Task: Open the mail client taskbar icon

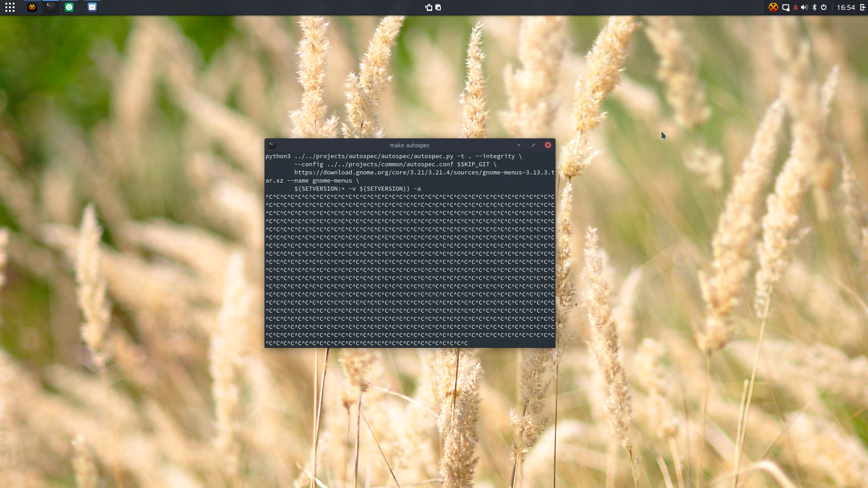Action: pos(92,7)
